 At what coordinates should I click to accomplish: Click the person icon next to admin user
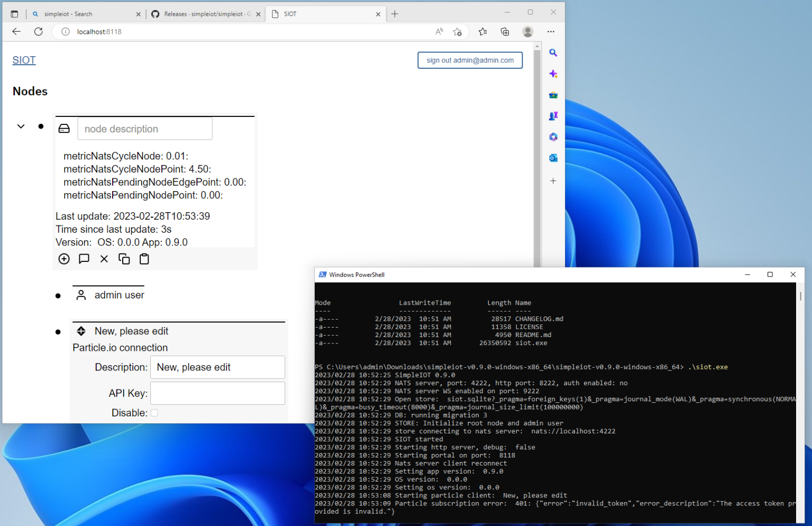(x=80, y=295)
